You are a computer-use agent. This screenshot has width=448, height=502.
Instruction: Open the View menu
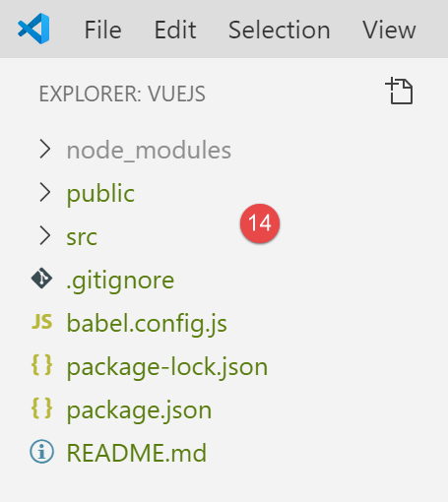389,30
